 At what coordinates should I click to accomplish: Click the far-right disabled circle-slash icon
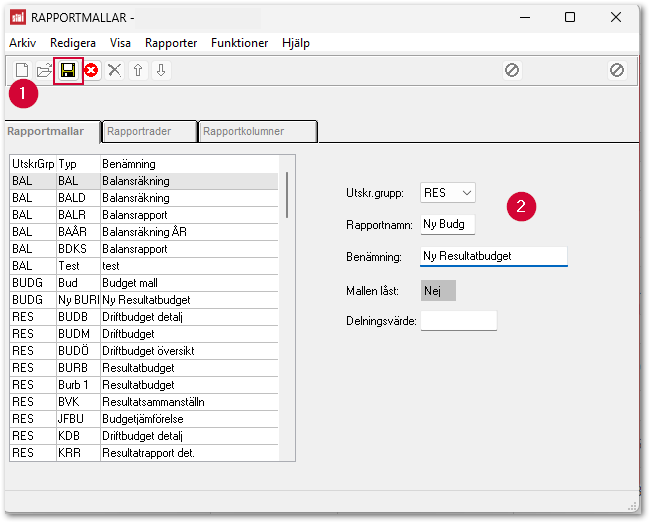[x=617, y=70]
